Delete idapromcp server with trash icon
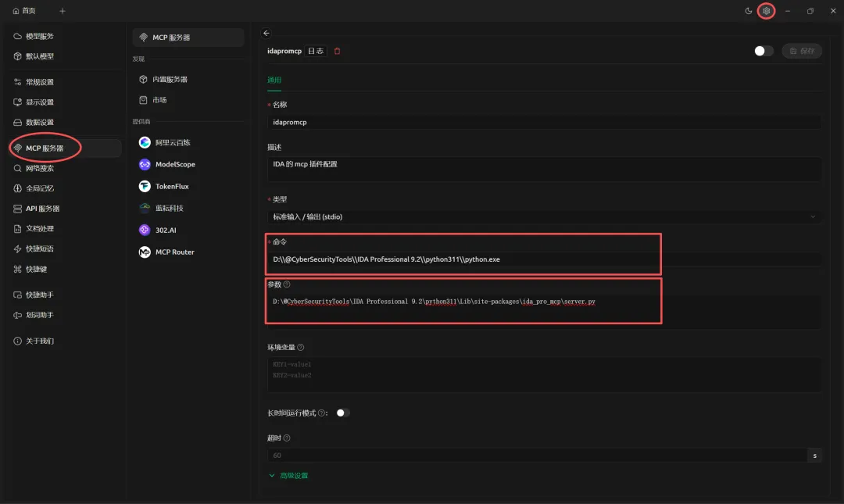Screen dimensions: 844x504 click(338, 51)
